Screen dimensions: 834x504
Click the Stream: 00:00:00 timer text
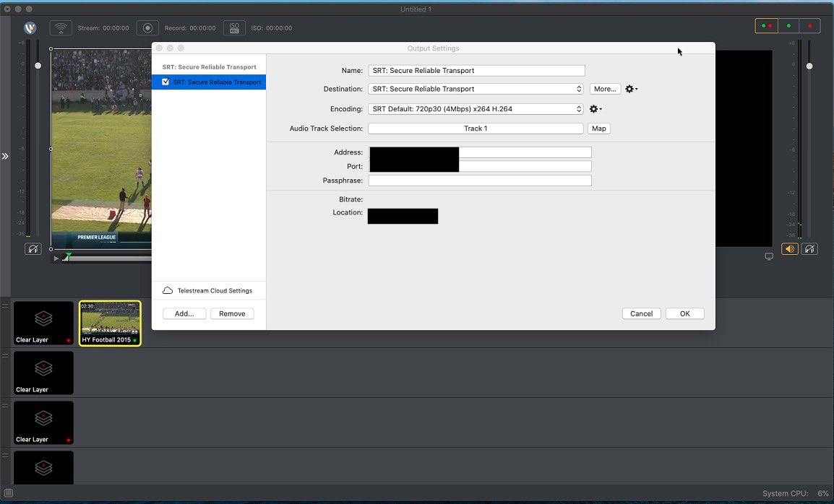103,28
